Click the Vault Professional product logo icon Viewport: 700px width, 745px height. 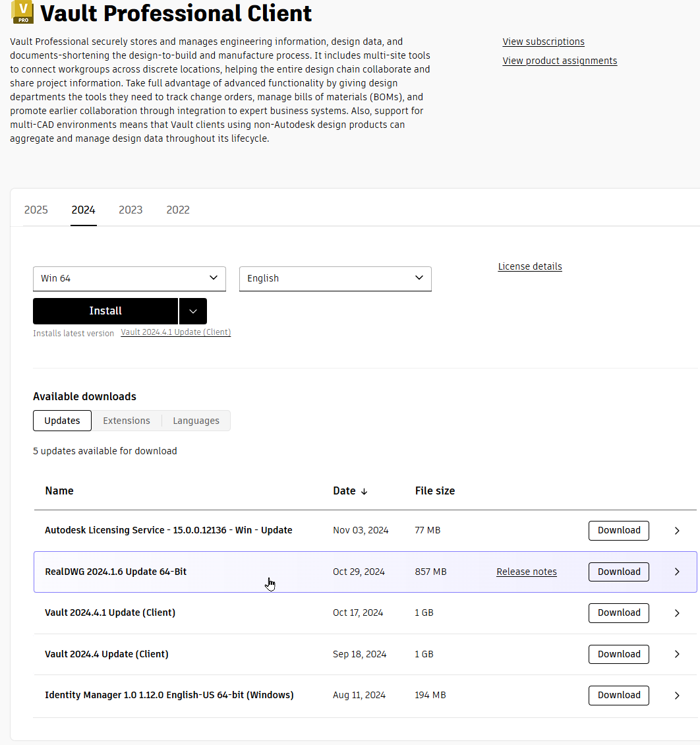[x=21, y=13]
